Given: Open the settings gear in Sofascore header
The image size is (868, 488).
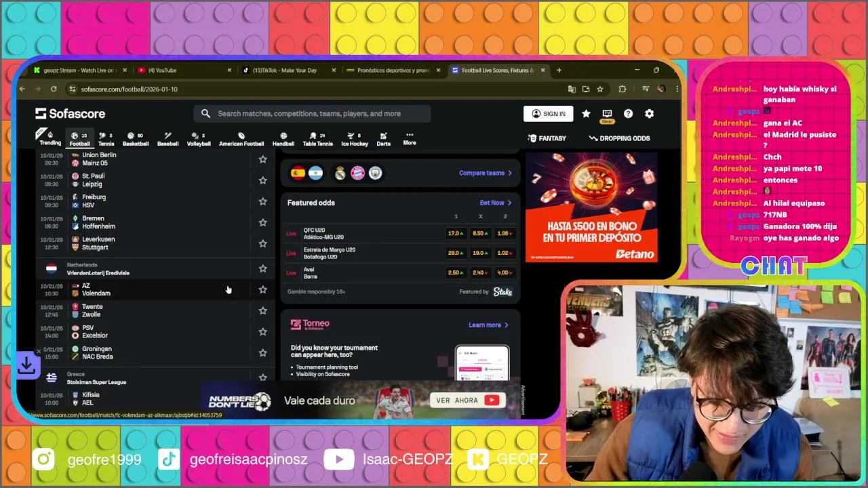Looking at the screenshot, I should click(649, 114).
